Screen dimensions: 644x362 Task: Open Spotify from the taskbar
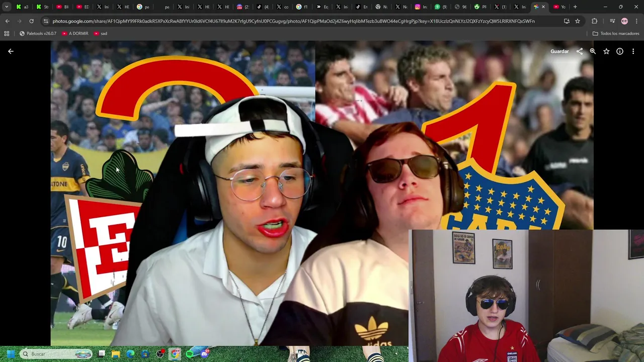(x=190, y=354)
